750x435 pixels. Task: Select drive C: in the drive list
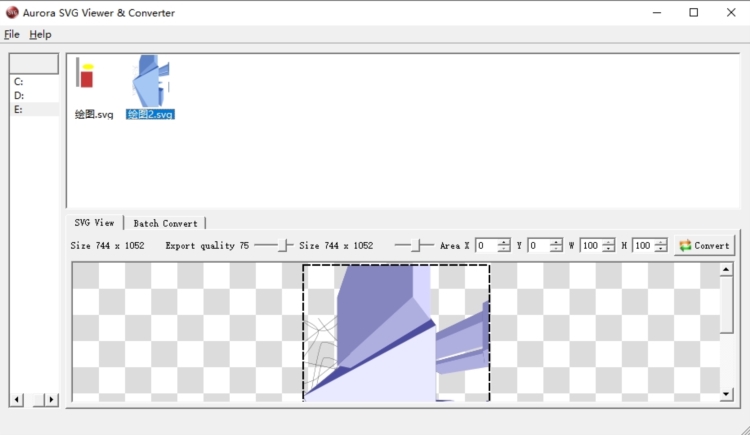(19, 82)
